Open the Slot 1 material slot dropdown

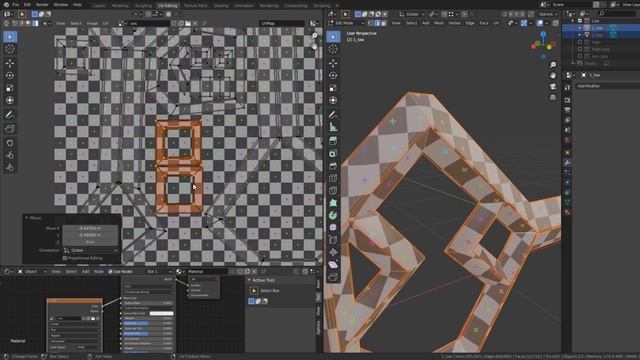(158, 271)
